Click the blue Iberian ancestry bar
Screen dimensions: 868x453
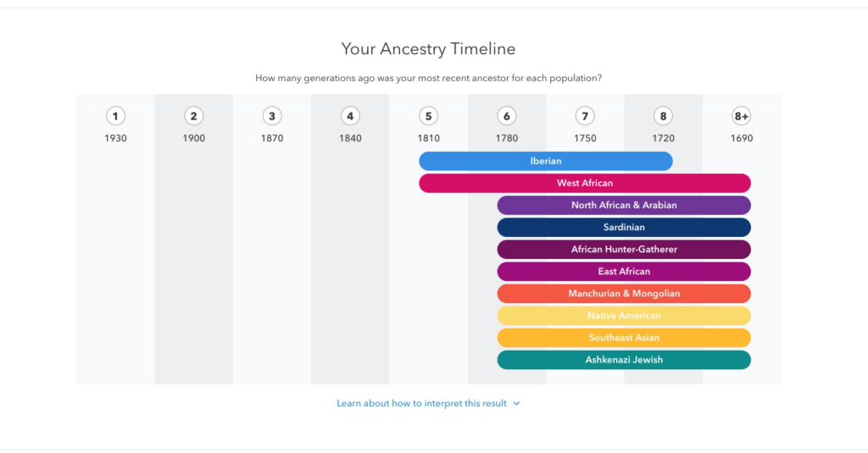545,161
